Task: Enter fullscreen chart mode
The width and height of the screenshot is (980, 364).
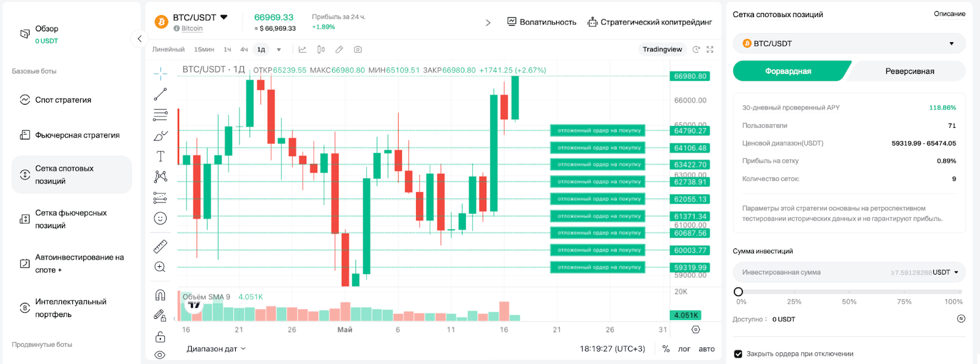Action: click(710, 50)
